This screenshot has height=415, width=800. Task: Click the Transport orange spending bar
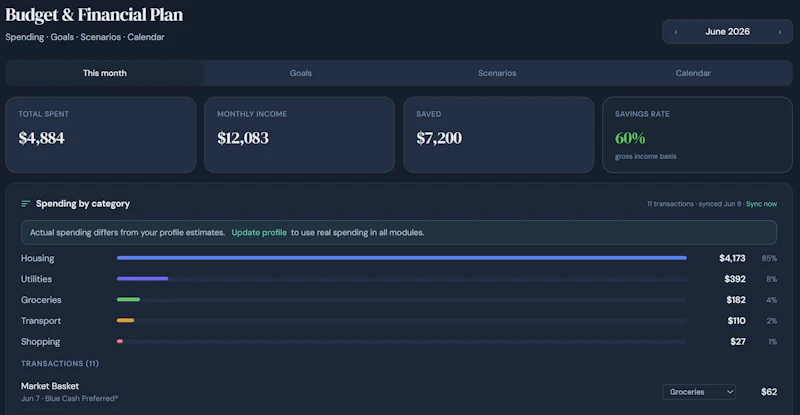click(x=126, y=321)
